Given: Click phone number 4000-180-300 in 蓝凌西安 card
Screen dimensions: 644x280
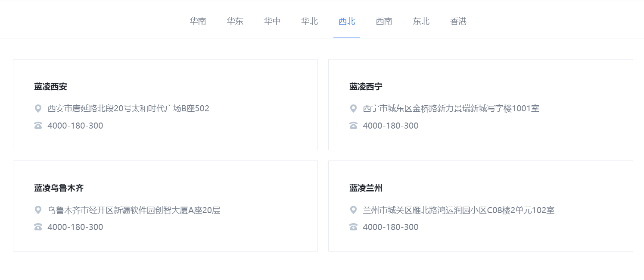Looking at the screenshot, I should pyautogui.click(x=75, y=126).
